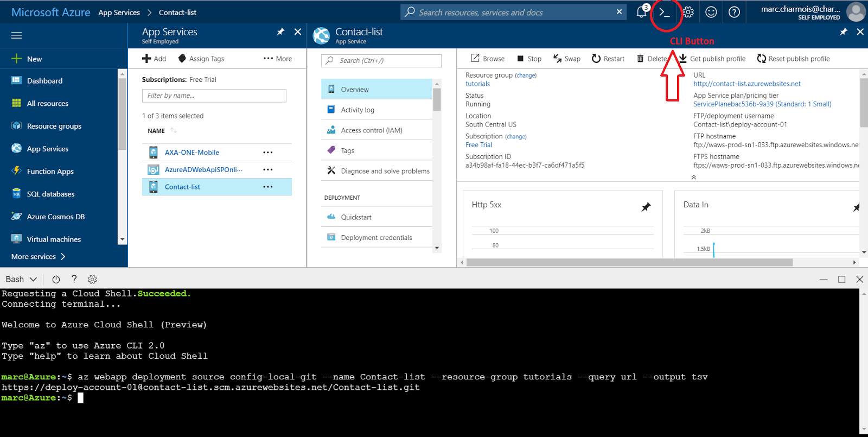Click the Search resources, services and docs box
Image resolution: width=868 pixels, height=437 pixels.
513,12
